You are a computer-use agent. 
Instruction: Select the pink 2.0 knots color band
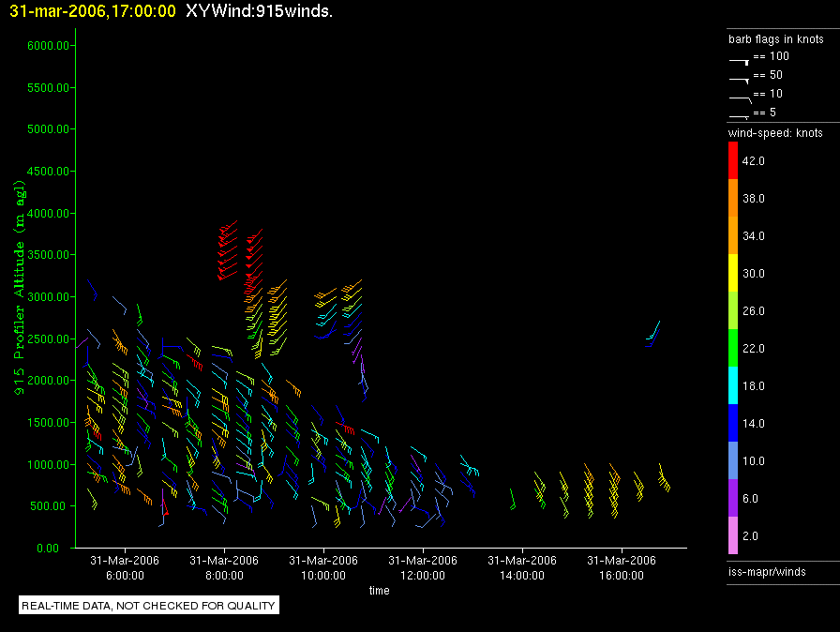[x=733, y=535]
